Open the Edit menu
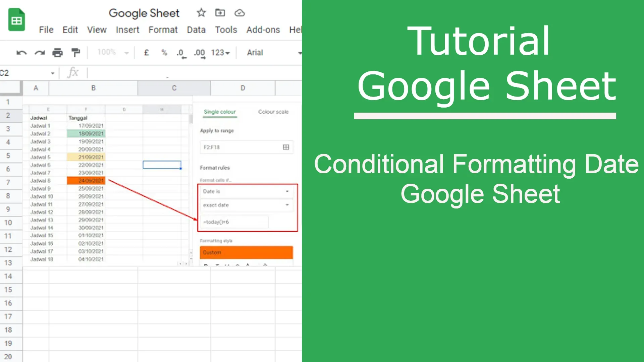The width and height of the screenshot is (644, 362). click(70, 30)
